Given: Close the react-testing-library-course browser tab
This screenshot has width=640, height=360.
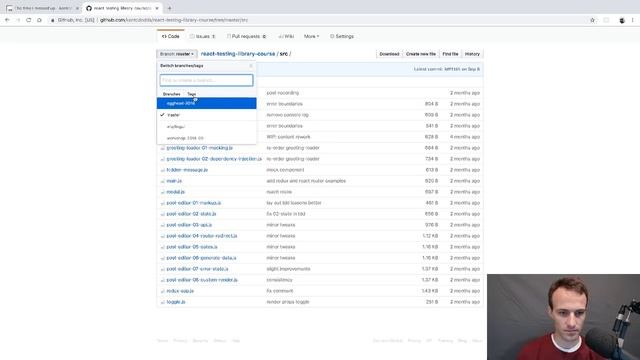Looking at the screenshot, I should (157, 8).
